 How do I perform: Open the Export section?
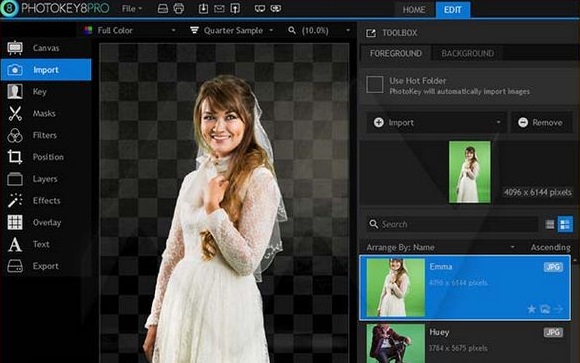[x=46, y=266]
